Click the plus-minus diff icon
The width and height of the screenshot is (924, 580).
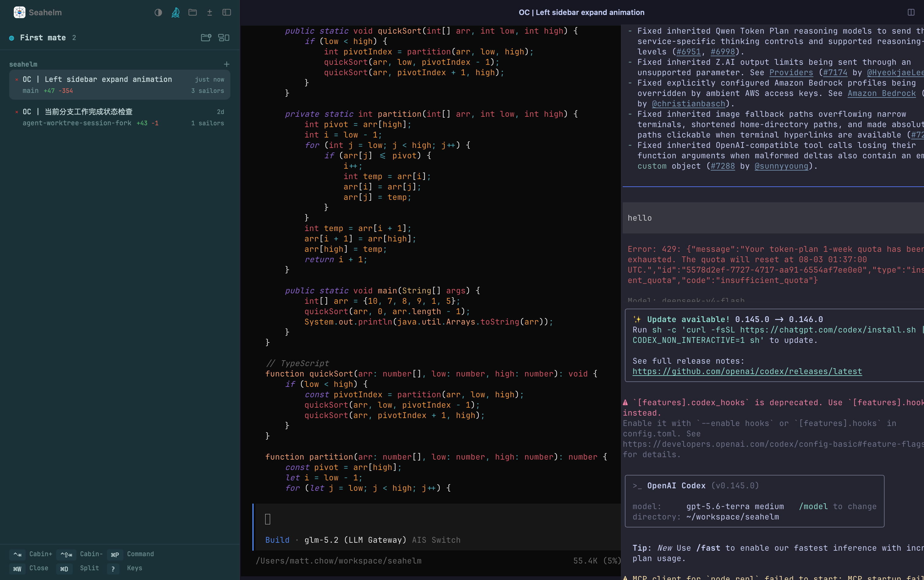pos(209,12)
